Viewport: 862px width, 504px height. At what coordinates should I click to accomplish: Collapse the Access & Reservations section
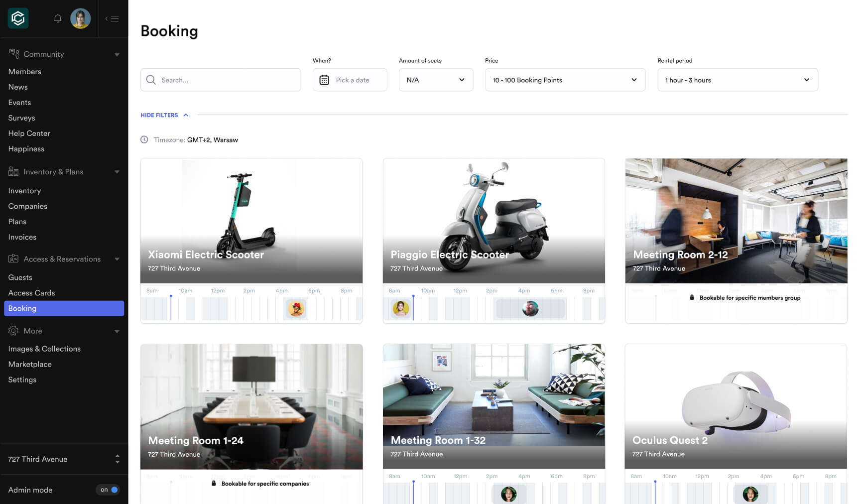(x=117, y=259)
